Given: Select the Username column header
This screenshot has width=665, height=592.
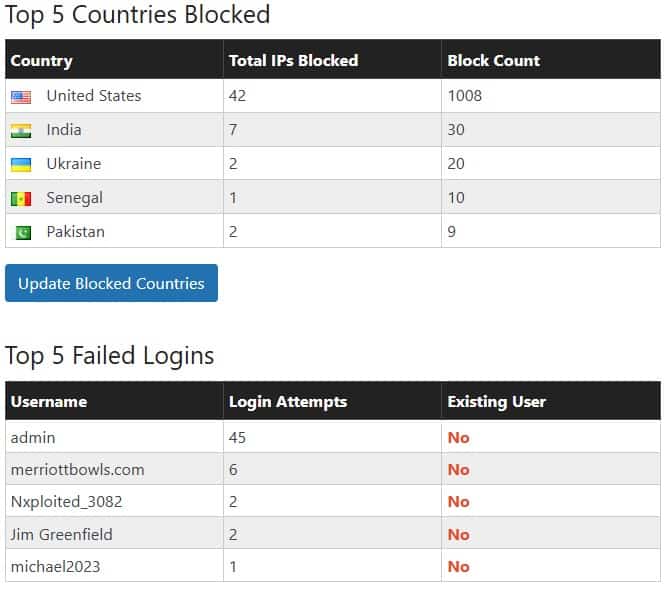Looking at the screenshot, I should pos(49,402).
